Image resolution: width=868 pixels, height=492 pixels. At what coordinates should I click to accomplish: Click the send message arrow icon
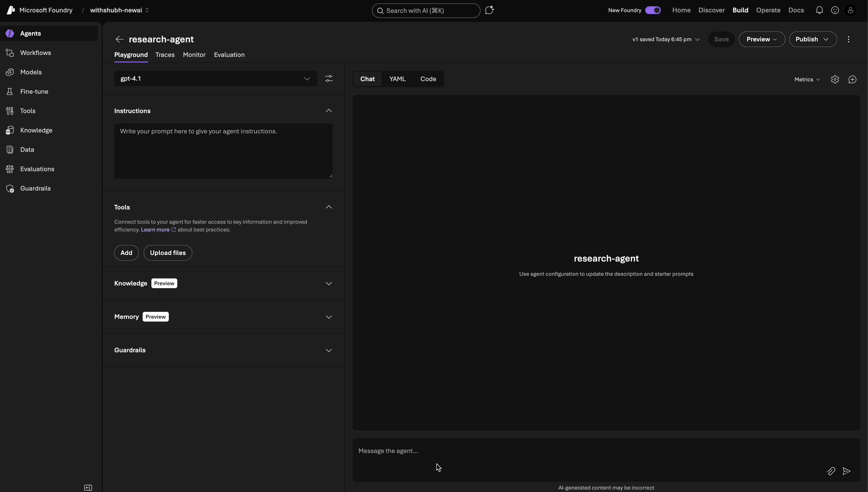click(847, 471)
